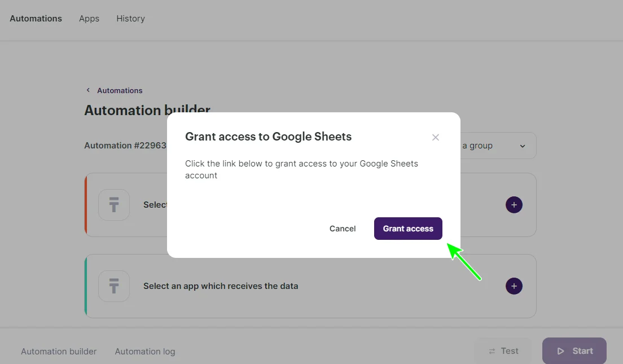Screen dimensions: 623x364
Task: Return via the Automations breadcrumb link
Action: tap(119, 90)
